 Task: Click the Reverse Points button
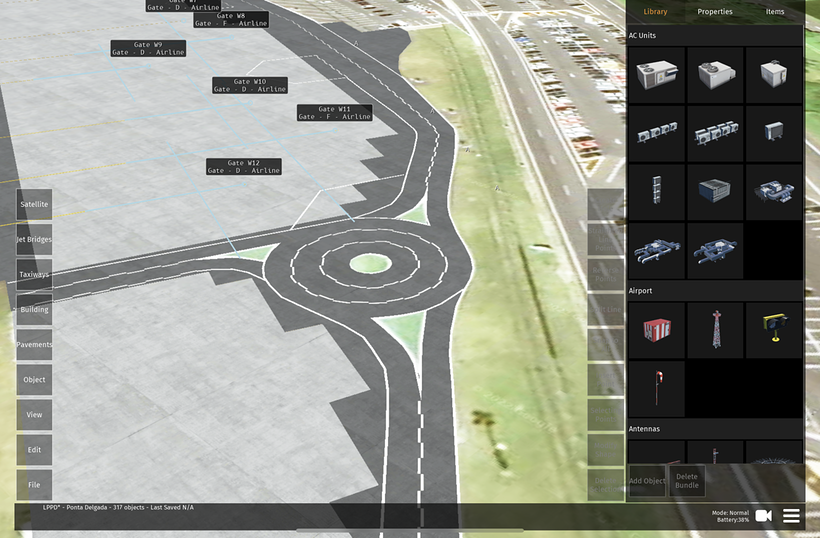pyautogui.click(x=606, y=274)
